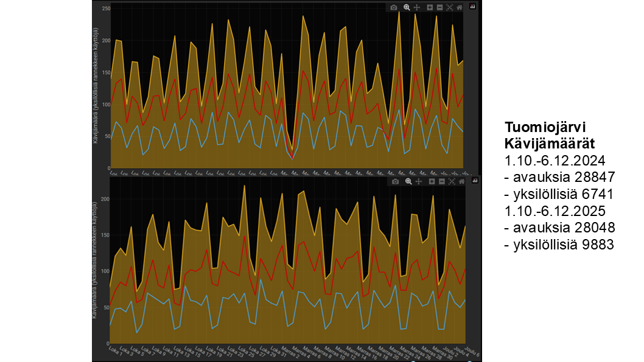Autoscale the bottom chart axes
644x362 pixels.
click(x=450, y=181)
